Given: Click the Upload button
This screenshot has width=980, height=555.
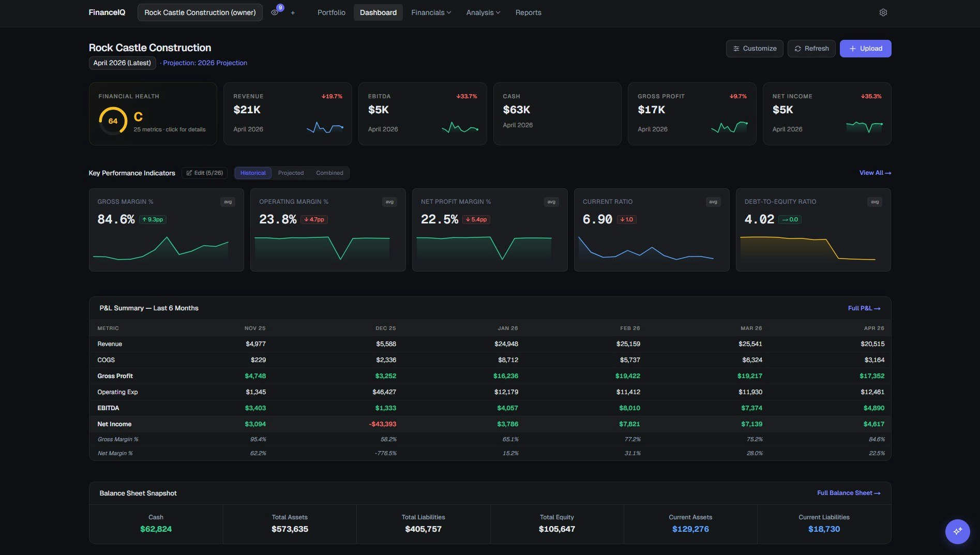Looking at the screenshot, I should (865, 48).
